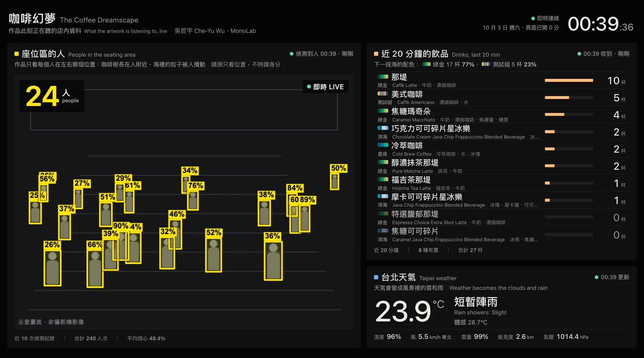The width and height of the screenshot is (644, 358).
Task: Click the 短暫陣雨 weather condition
Action: (x=476, y=302)
